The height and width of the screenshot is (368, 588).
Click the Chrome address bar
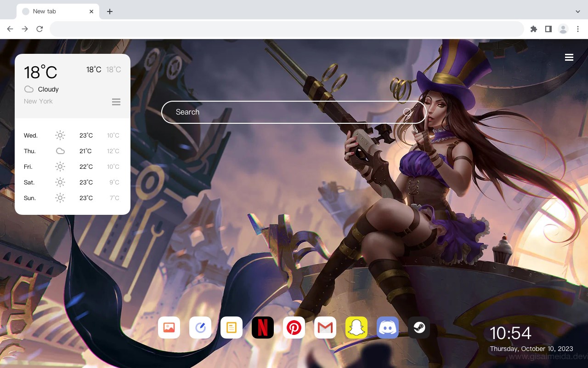click(287, 29)
